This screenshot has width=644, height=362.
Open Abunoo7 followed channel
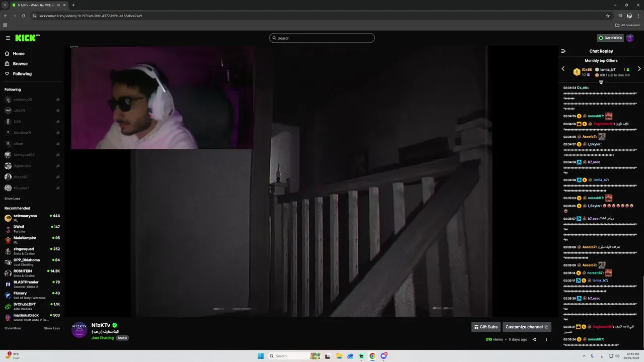[32, 188]
